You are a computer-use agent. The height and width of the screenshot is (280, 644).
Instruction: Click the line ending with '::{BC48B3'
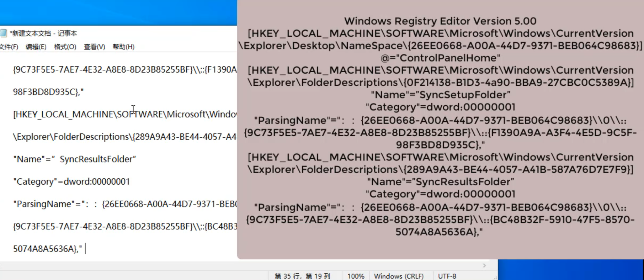pyautogui.click(x=125, y=226)
